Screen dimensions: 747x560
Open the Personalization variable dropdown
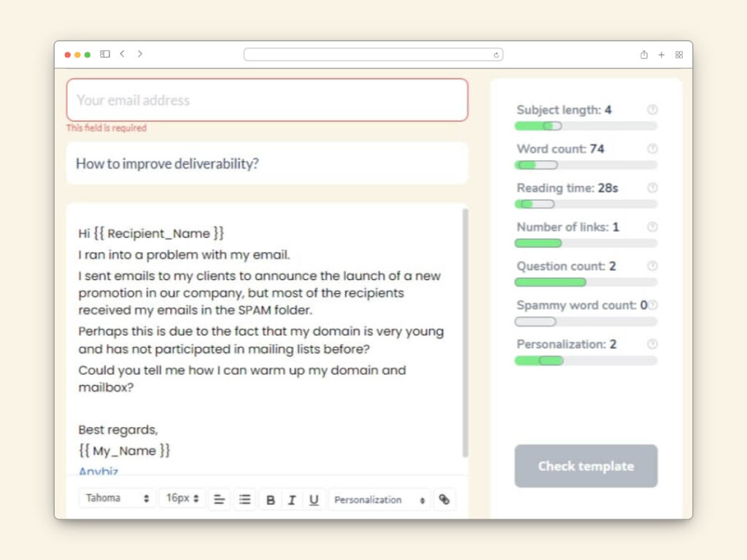pyautogui.click(x=379, y=500)
